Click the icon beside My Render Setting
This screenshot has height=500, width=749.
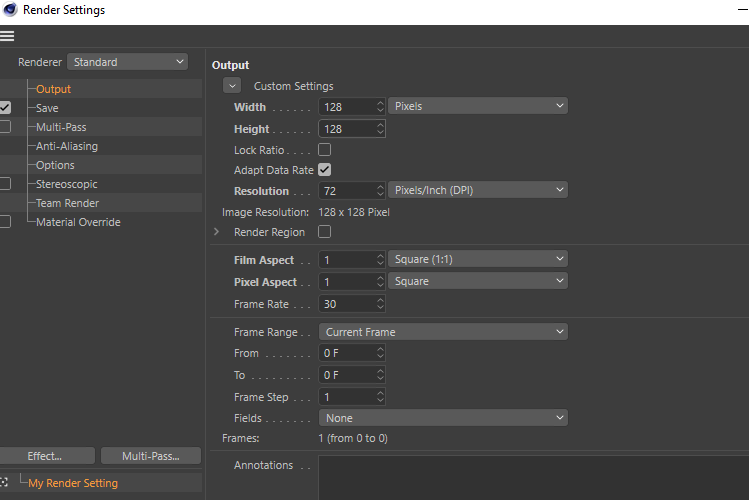tap(4, 482)
